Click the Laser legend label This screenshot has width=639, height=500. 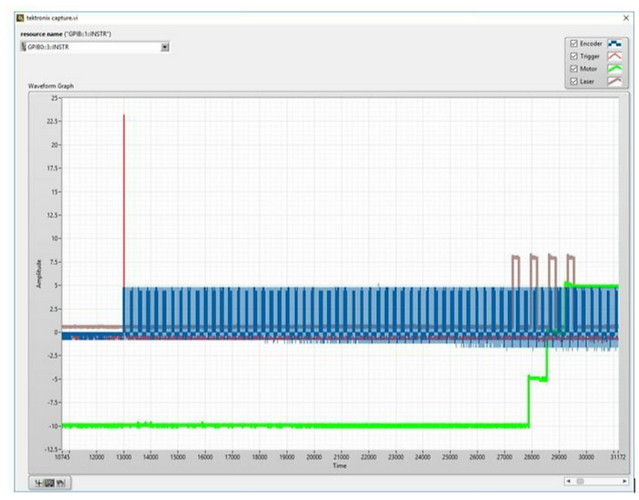[x=587, y=81]
